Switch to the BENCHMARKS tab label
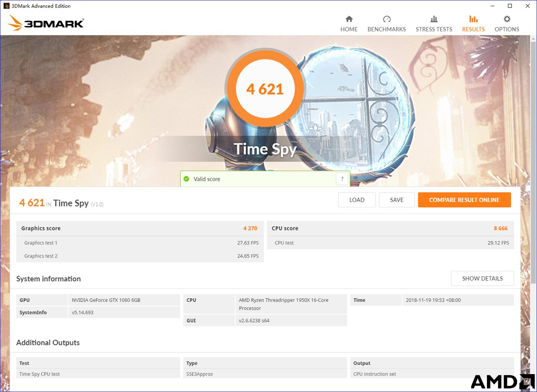 pos(387,29)
